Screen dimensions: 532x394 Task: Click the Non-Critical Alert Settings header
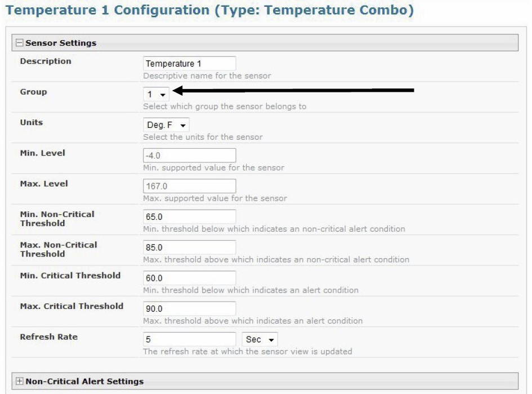pos(84,382)
